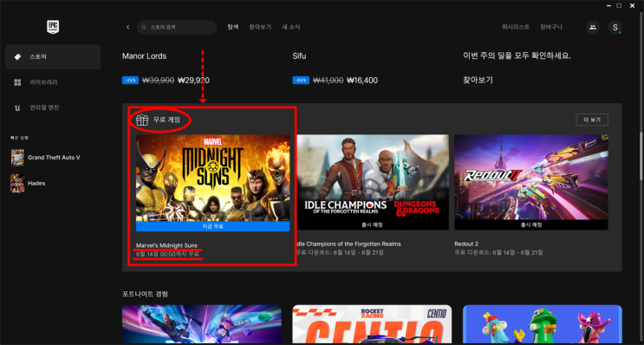
Task: Open Idle Champions of the Forgotten Realms title
Action: (x=348, y=244)
